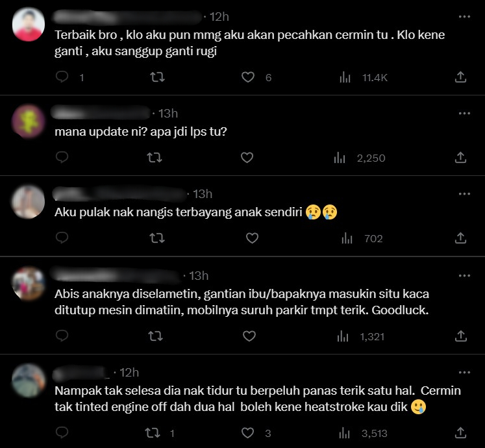485x448 pixels.
Task: Open more options on 'Abis anaknya diselametin' tweet
Action: click(464, 276)
